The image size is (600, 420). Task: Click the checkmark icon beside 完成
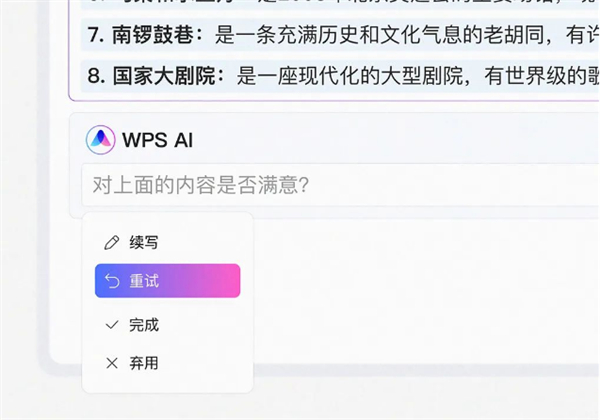pyautogui.click(x=112, y=325)
